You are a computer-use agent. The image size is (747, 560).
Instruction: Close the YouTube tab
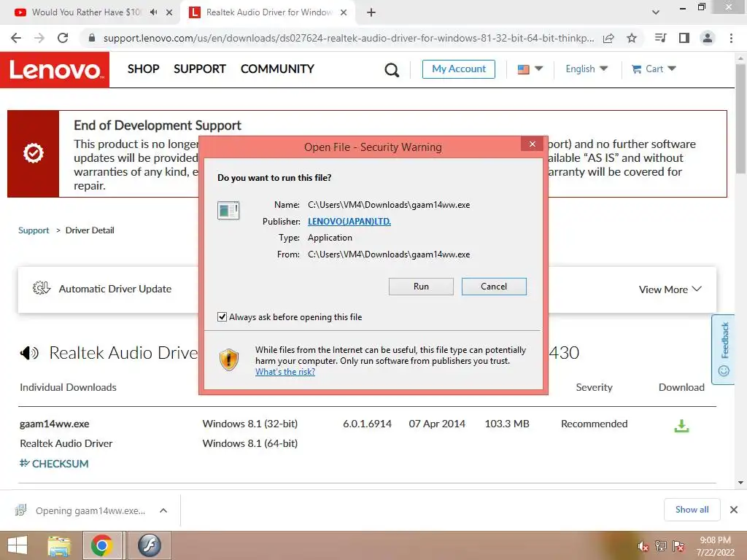tap(169, 12)
